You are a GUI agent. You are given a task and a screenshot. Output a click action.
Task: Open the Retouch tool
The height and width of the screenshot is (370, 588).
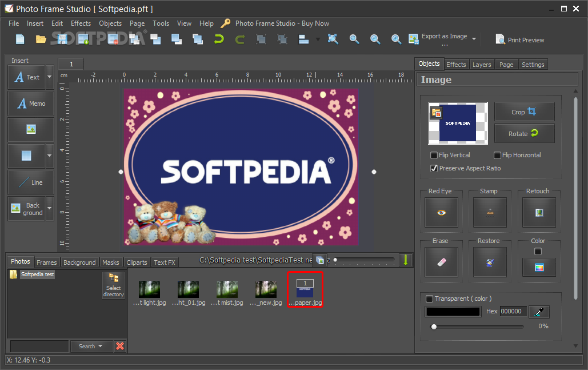pos(539,213)
